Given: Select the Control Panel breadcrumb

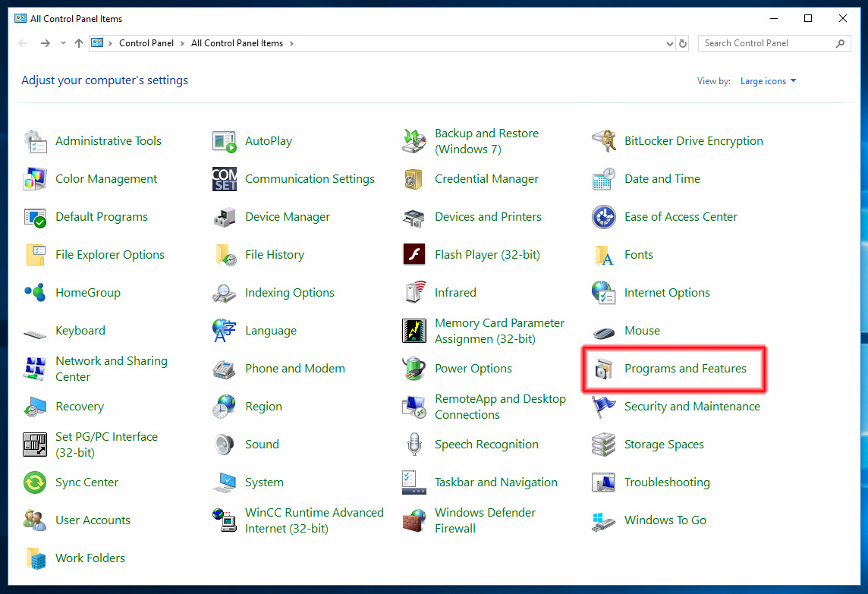Looking at the screenshot, I should [146, 43].
